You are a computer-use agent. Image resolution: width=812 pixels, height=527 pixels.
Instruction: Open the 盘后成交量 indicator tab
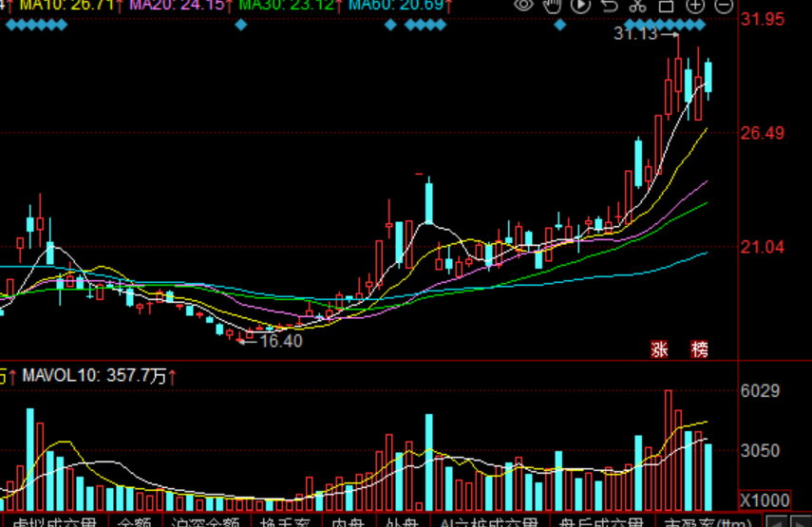pos(602,522)
